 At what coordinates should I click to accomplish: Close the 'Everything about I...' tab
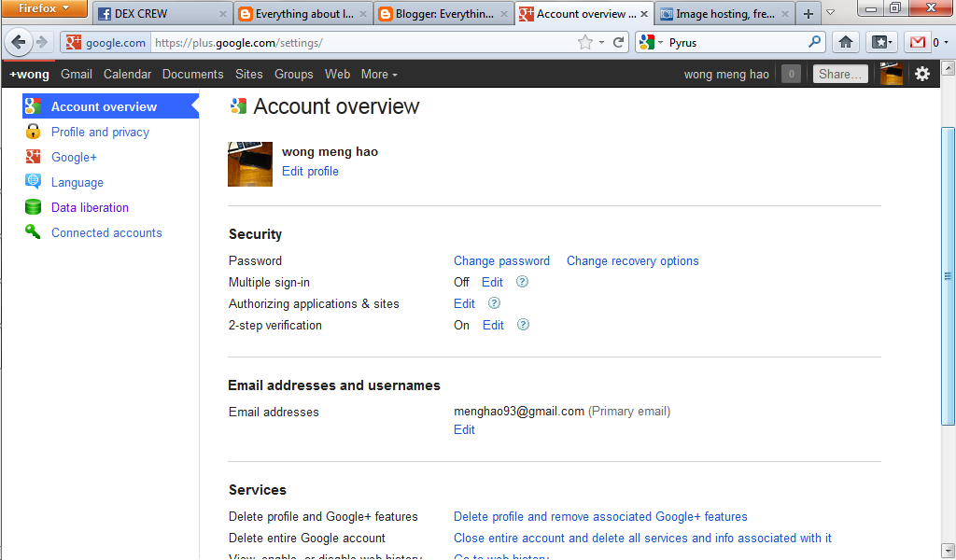[x=363, y=14]
